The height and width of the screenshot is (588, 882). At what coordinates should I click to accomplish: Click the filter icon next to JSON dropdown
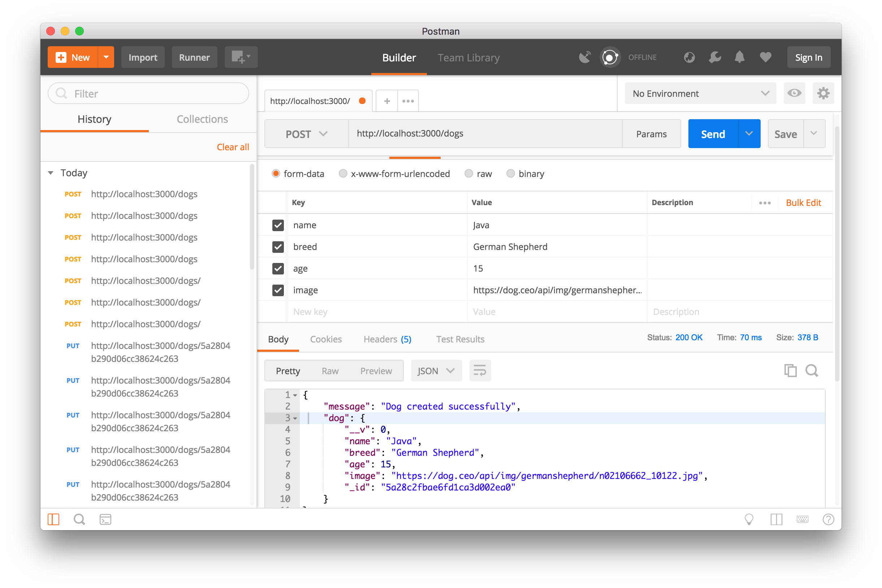(x=479, y=371)
